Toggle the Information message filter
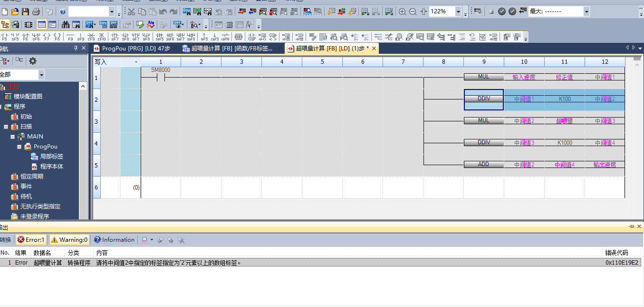Viewport: 644px width, 307px height. click(114, 240)
